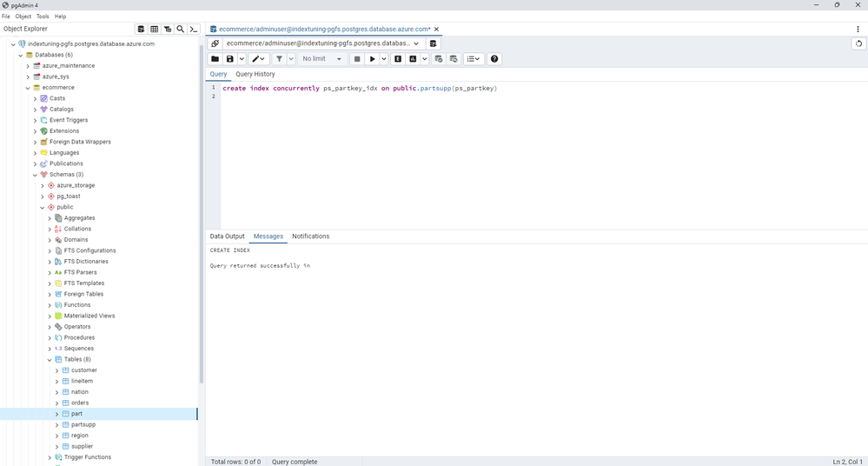Run Explain Analyze on the query

coord(413,59)
